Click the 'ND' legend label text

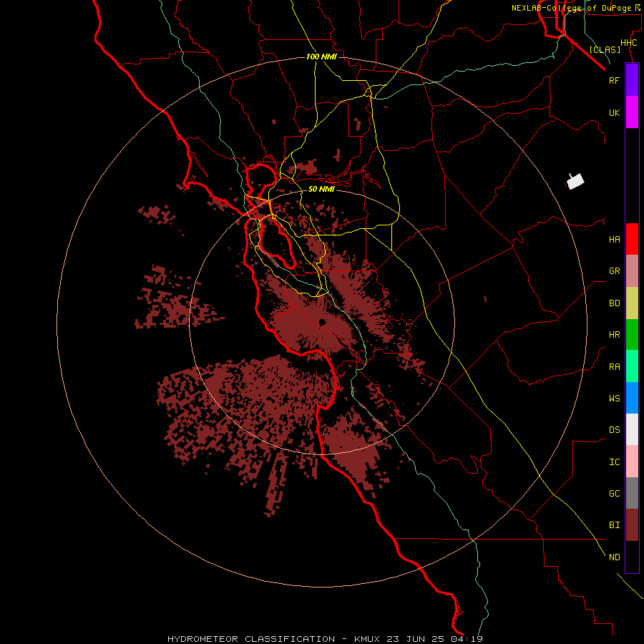(x=615, y=557)
